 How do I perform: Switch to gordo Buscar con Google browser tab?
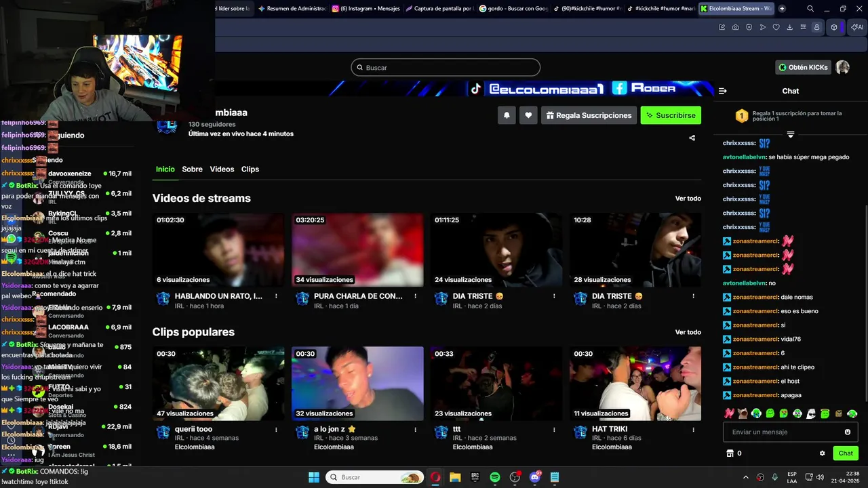tap(513, 9)
